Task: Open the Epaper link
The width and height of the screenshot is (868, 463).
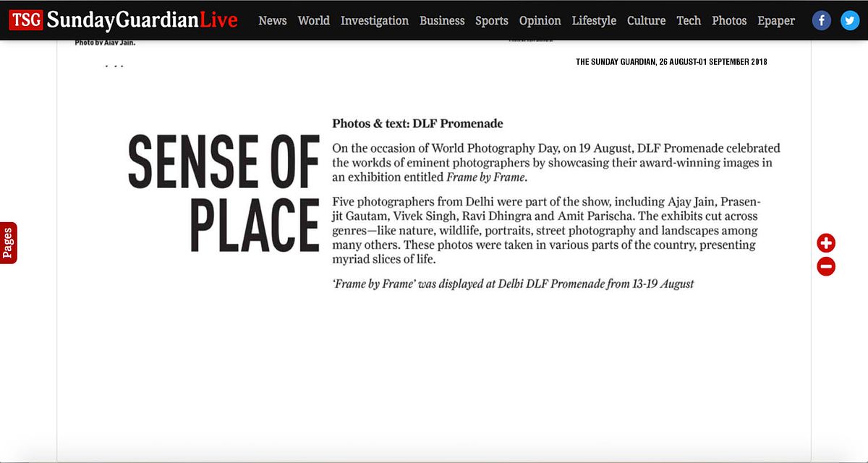Action: pos(776,20)
